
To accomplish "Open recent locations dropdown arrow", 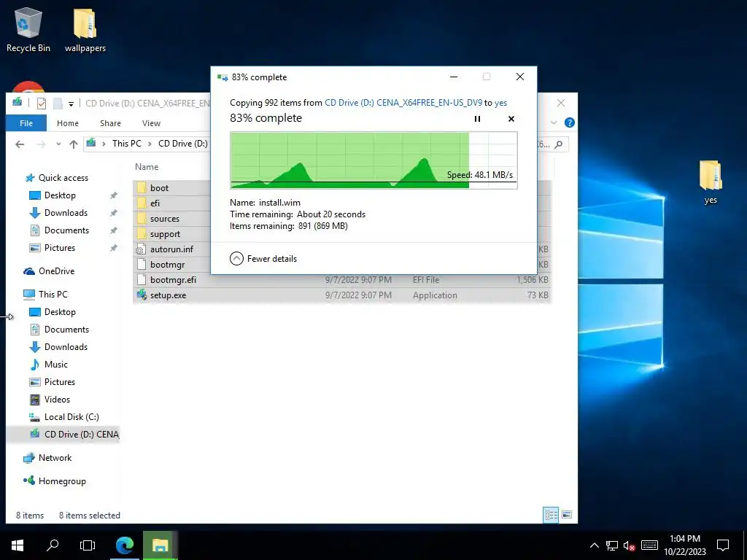I will pos(58,144).
